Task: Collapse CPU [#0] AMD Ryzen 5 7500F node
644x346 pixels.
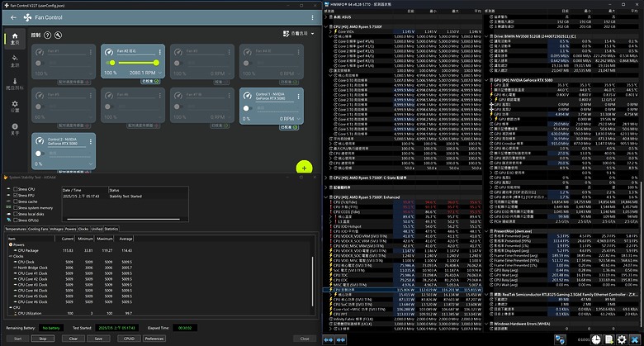Action: point(326,26)
